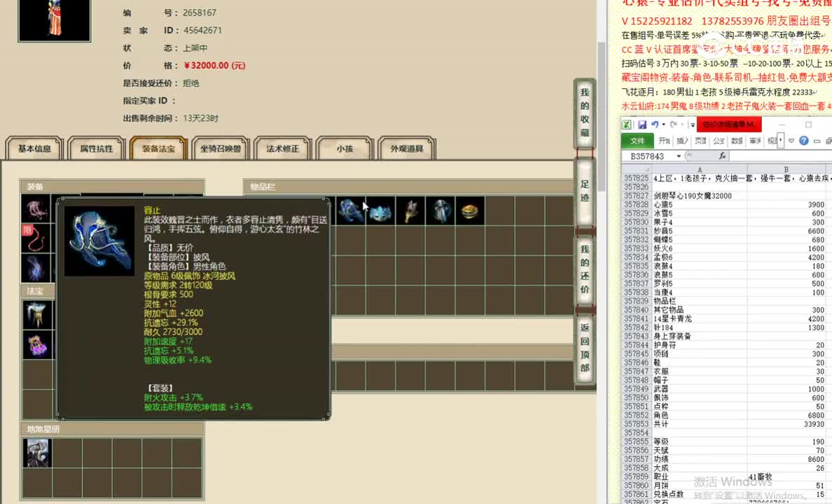Click the Excel Help question mark icon
This screenshot has height=504, width=832.
(x=804, y=141)
